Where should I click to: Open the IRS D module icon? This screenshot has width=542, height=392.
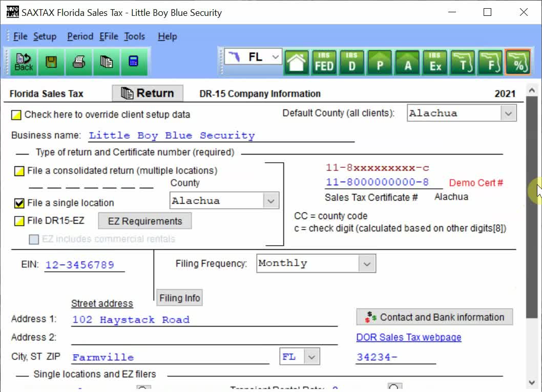coord(351,62)
